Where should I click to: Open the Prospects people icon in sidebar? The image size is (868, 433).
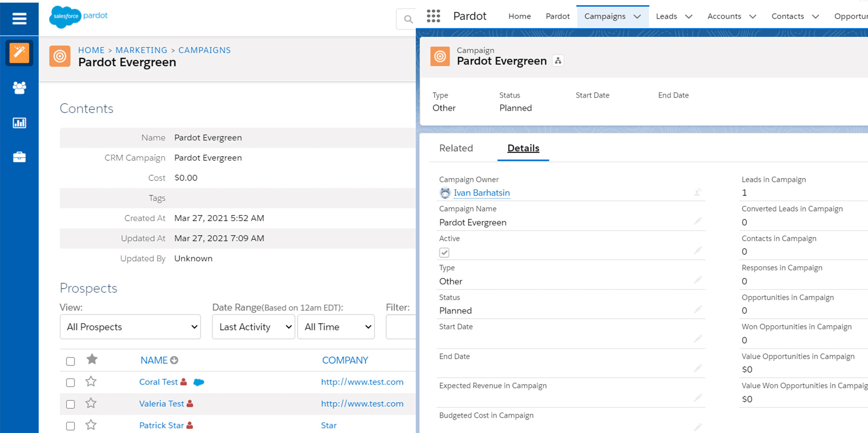click(x=20, y=88)
